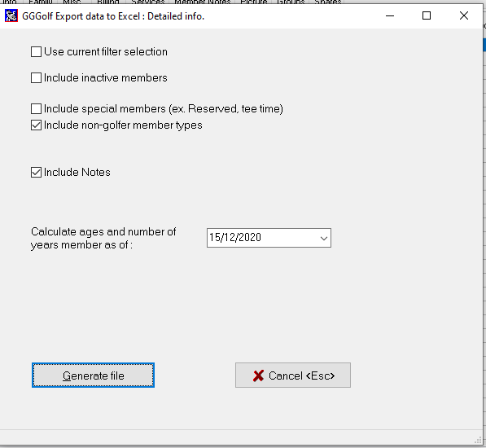486x448 pixels.
Task: Minimize the Export data to Excel window
Action: tap(390, 15)
